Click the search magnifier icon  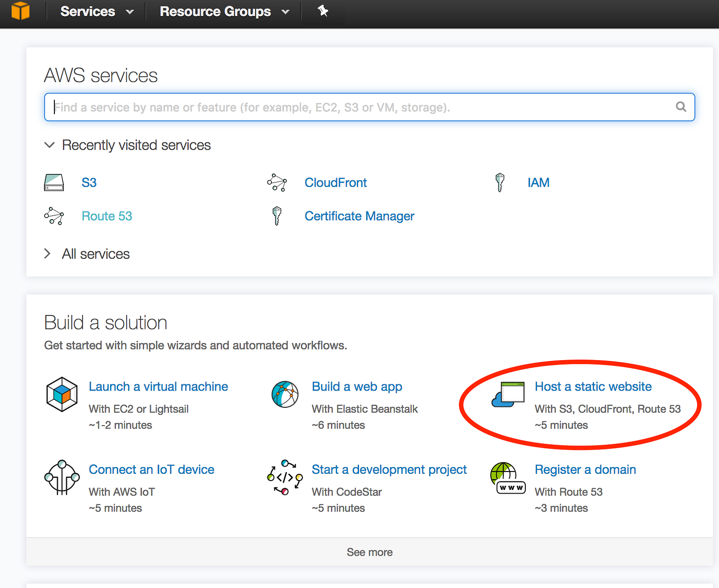coord(681,107)
